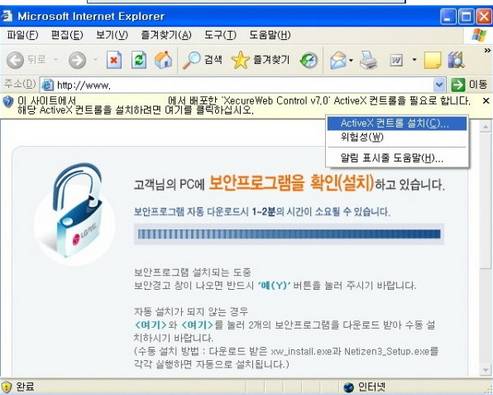Click the scrollbar down arrow
493x395 pixels.
click(x=485, y=371)
